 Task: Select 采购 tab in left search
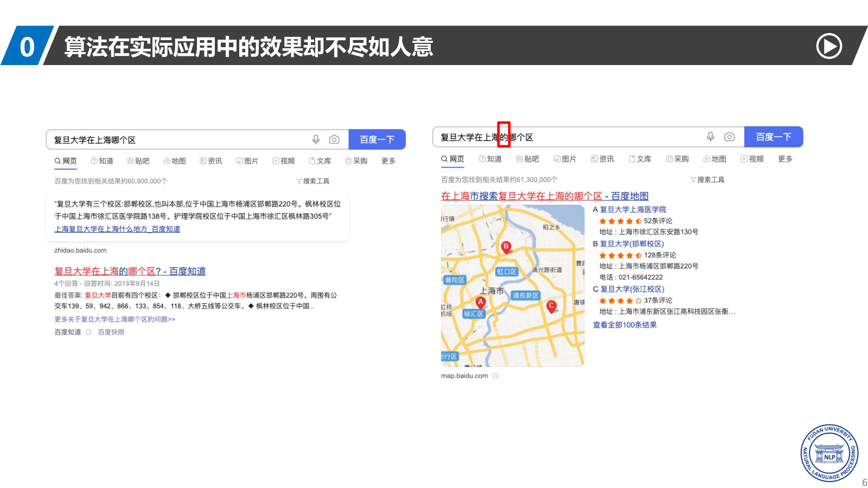pyautogui.click(x=356, y=161)
